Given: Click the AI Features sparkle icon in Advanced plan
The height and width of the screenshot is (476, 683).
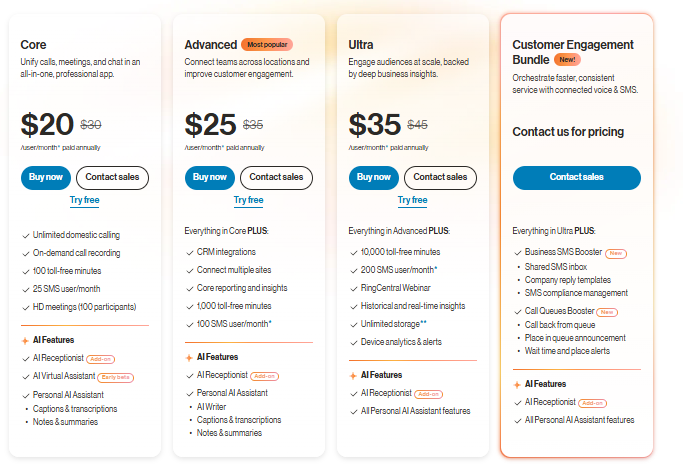Looking at the screenshot, I should pyautogui.click(x=189, y=357).
